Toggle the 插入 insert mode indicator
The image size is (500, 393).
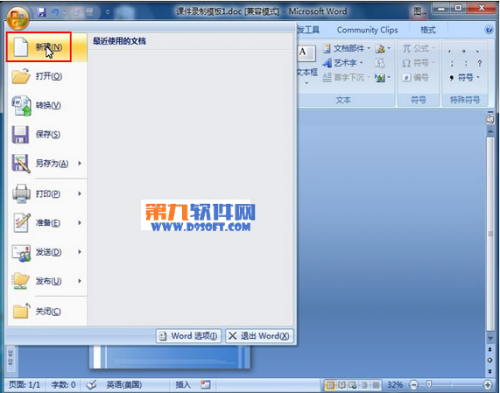pyautogui.click(x=183, y=385)
